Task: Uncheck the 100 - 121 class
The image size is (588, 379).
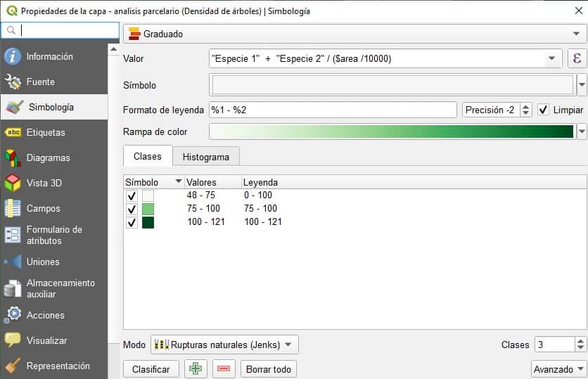Action: pyautogui.click(x=132, y=223)
